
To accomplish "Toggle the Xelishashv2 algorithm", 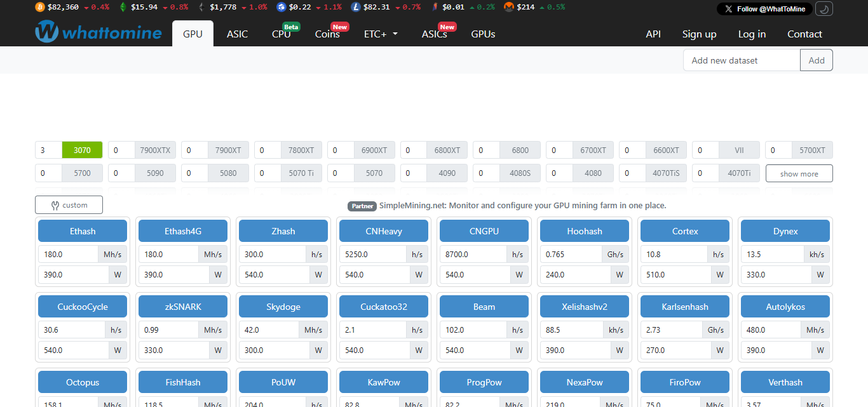I will click(x=585, y=307).
